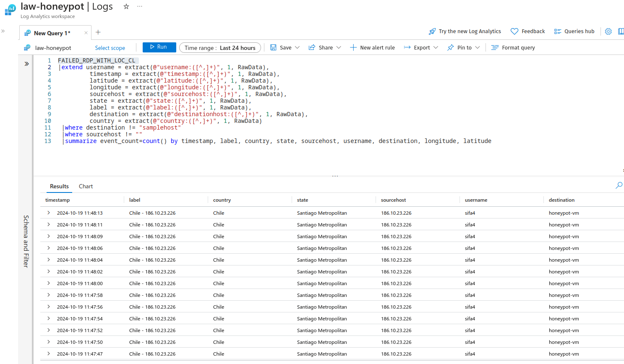The image size is (624, 364).
Task: Expand the Share dropdown arrow
Action: (x=339, y=47)
